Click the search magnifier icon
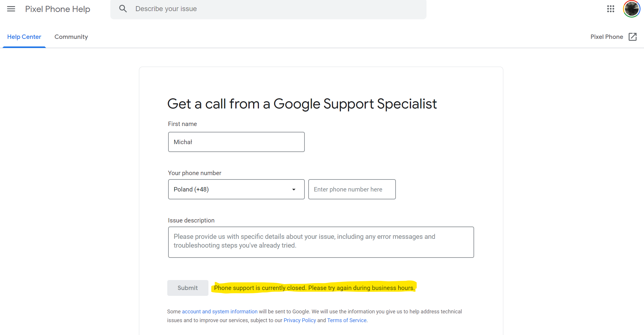Viewport: 644px width, 335px height. tap(123, 9)
